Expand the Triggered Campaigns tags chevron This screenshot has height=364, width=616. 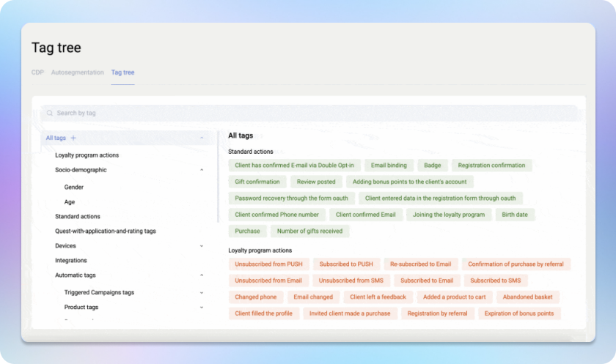pos(202,292)
